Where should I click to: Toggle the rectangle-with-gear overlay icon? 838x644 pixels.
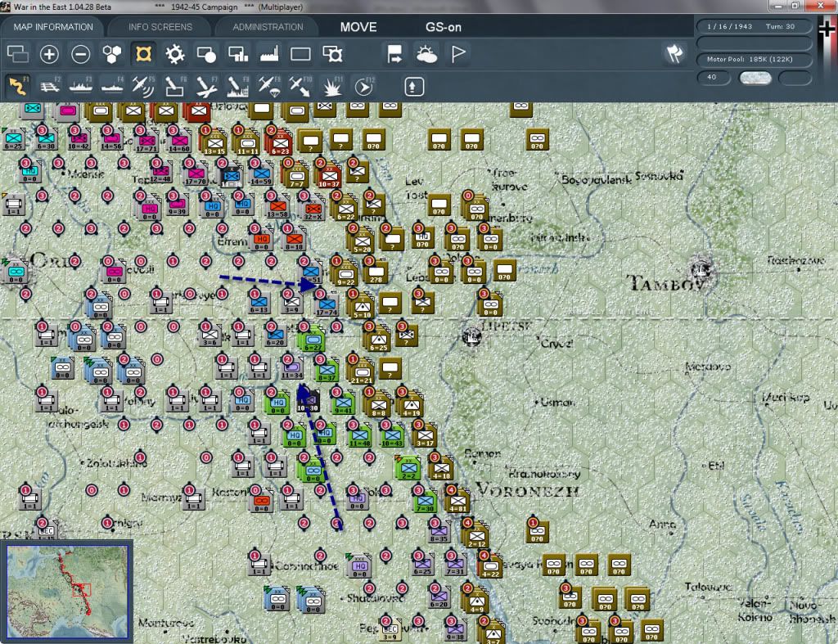[332, 54]
